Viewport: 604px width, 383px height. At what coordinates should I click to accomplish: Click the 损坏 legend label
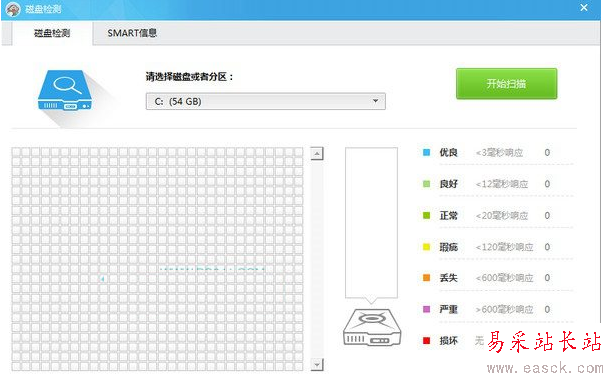pos(448,341)
